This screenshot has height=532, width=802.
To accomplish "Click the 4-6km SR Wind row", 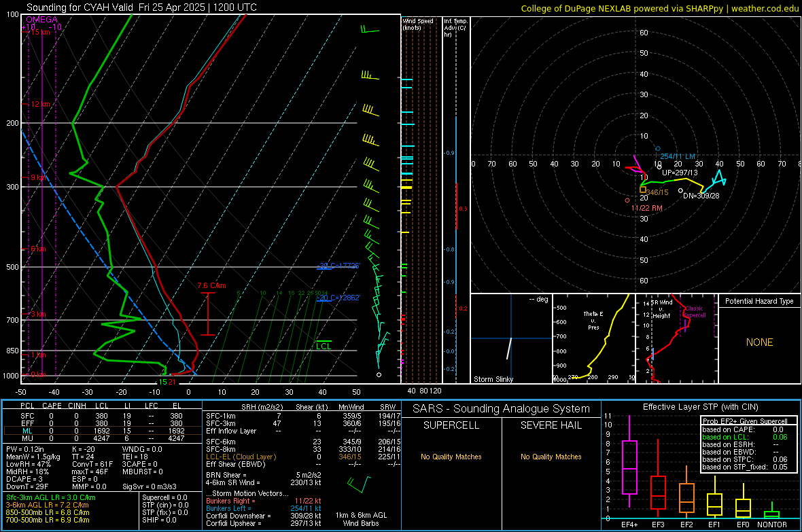I will (x=264, y=482).
